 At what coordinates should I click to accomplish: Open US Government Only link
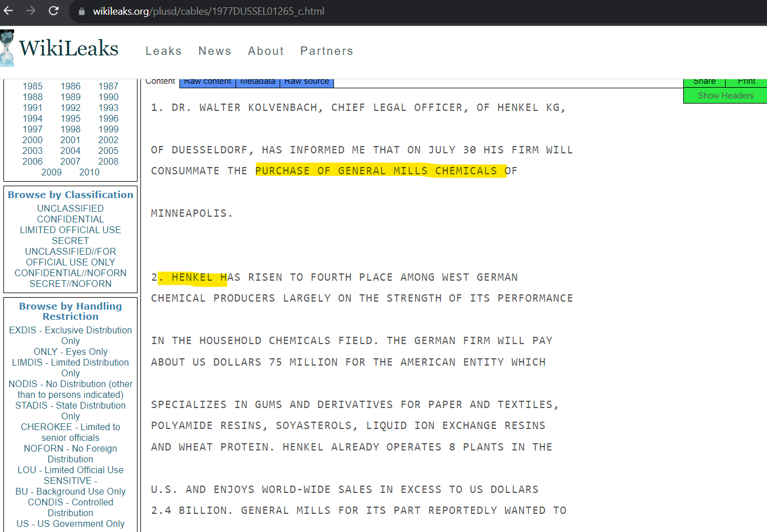click(71, 524)
